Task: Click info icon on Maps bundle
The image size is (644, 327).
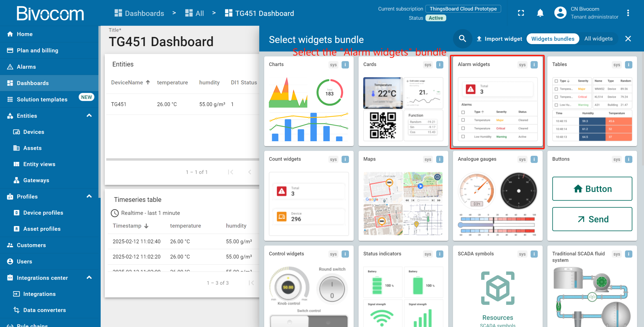Action: tap(439, 159)
